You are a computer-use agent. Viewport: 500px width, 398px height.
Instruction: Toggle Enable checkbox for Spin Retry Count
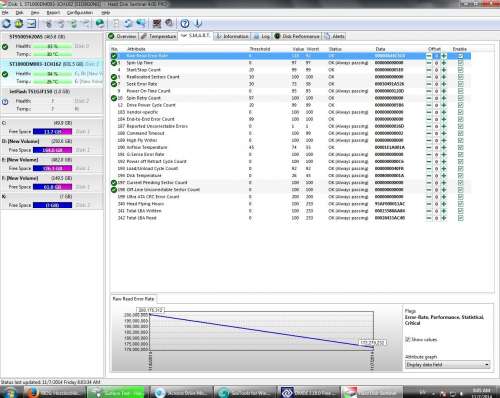pyautogui.click(x=460, y=98)
